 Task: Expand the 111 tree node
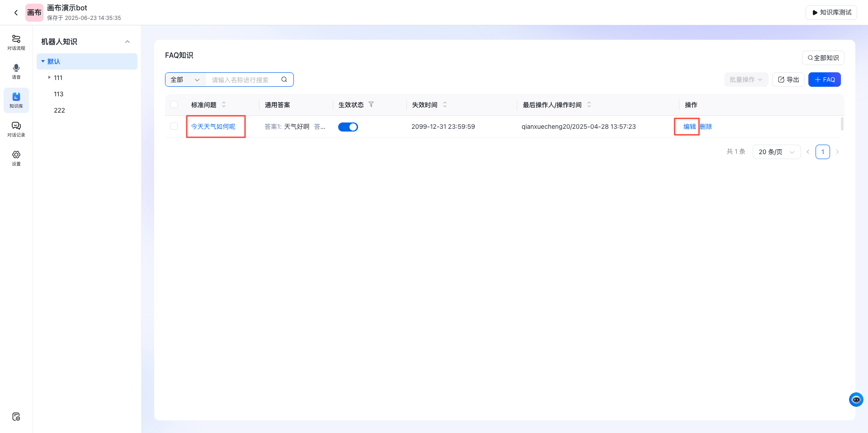pyautogui.click(x=49, y=78)
